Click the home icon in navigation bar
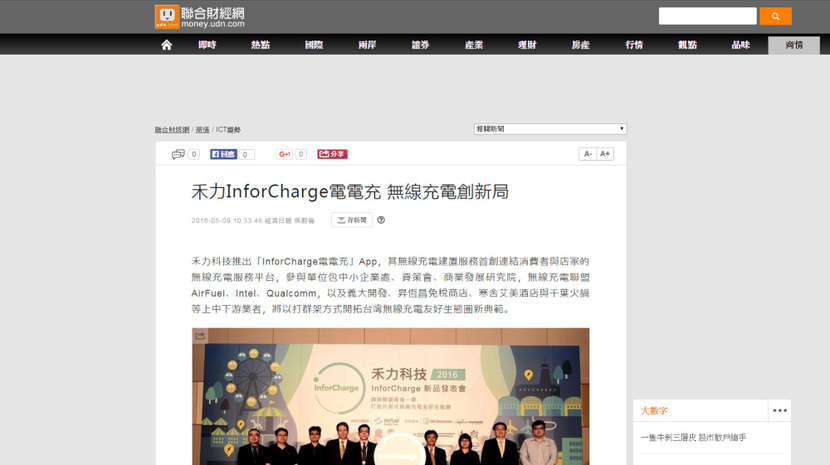The image size is (830, 465). pyautogui.click(x=166, y=45)
